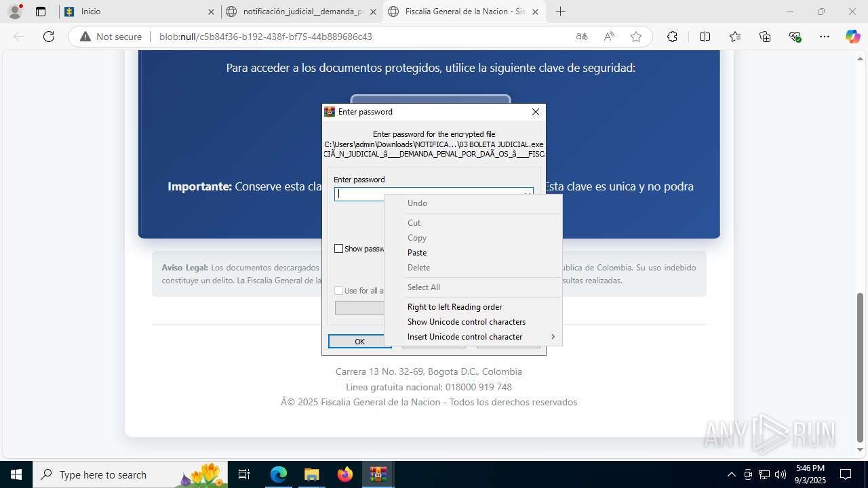Click the page vertical scrollbar thumb
Viewport: 868px width, 488px height.
(x=861, y=367)
